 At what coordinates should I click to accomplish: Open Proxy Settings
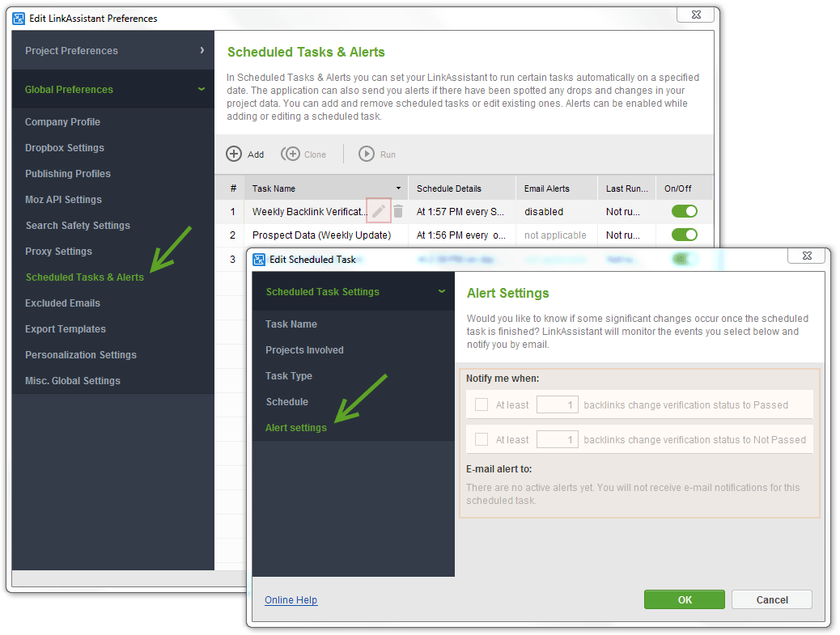click(x=58, y=251)
